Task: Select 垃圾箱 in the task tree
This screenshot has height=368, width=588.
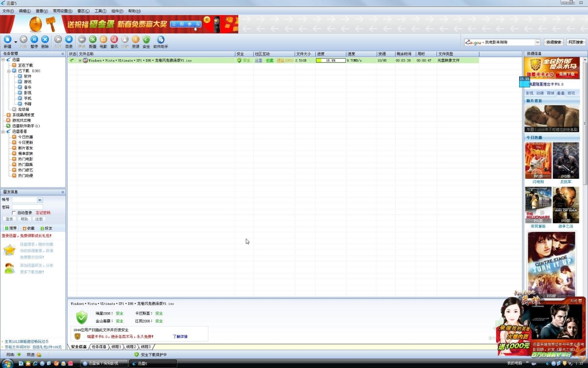Action: pos(24,109)
